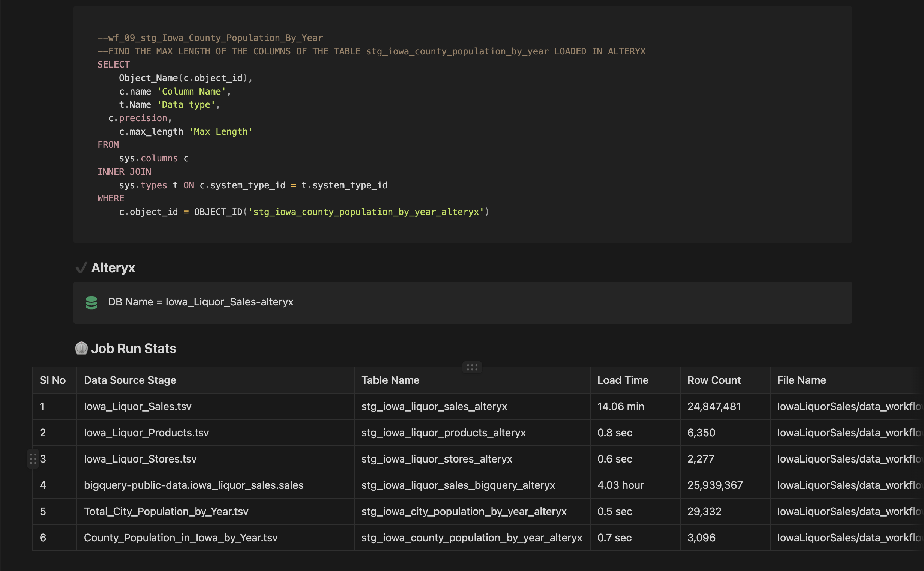Click the Load Time column header
Screen dimensions: 924x571
click(635, 380)
